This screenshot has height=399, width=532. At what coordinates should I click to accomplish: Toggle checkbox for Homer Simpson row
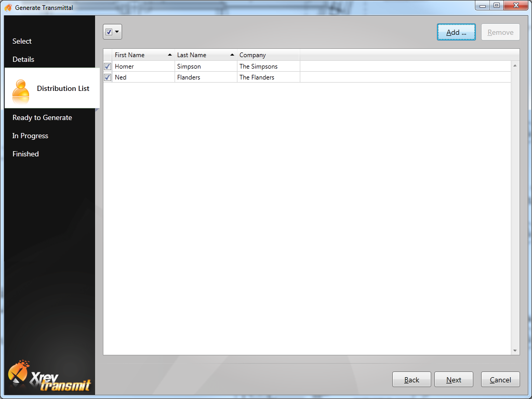[x=108, y=66]
